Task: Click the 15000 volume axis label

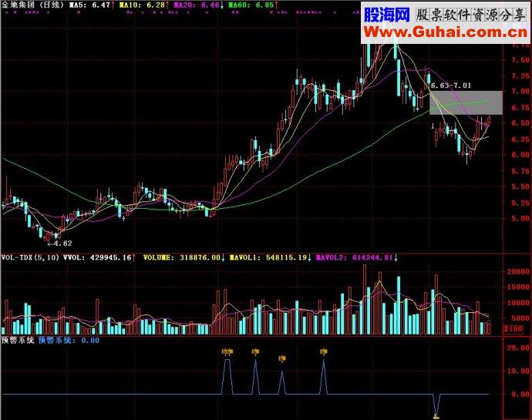Action: tap(518, 287)
